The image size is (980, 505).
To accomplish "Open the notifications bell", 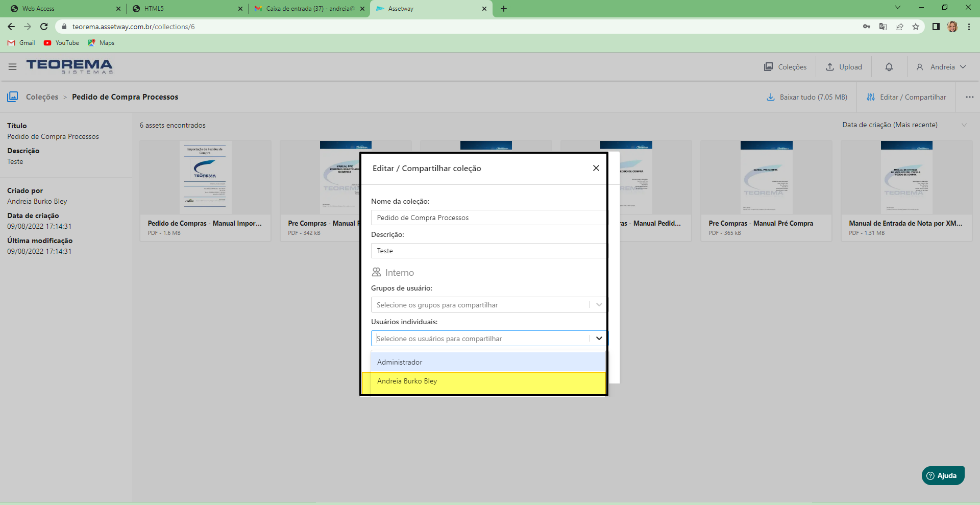I will (889, 67).
